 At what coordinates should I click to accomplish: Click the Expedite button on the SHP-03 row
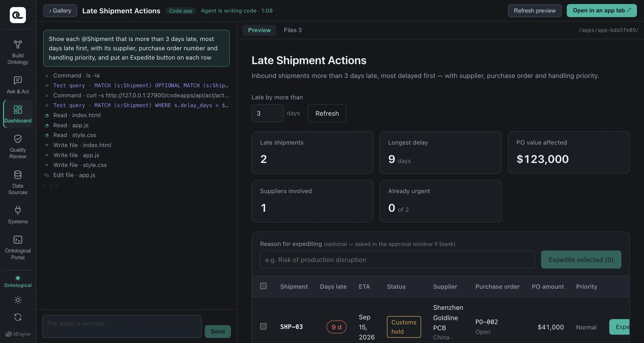619,327
